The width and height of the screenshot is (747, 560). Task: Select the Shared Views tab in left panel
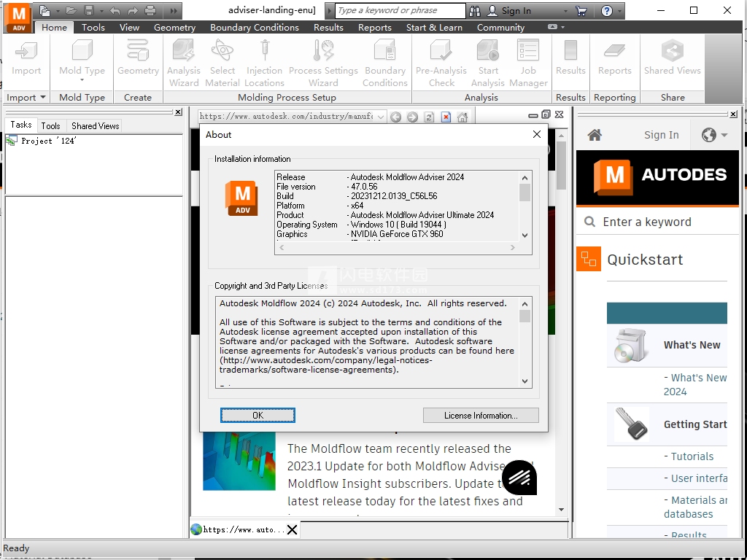pos(96,125)
